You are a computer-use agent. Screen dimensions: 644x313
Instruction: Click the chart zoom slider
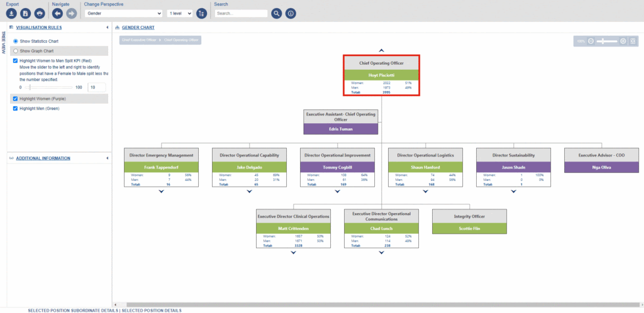coord(607,41)
